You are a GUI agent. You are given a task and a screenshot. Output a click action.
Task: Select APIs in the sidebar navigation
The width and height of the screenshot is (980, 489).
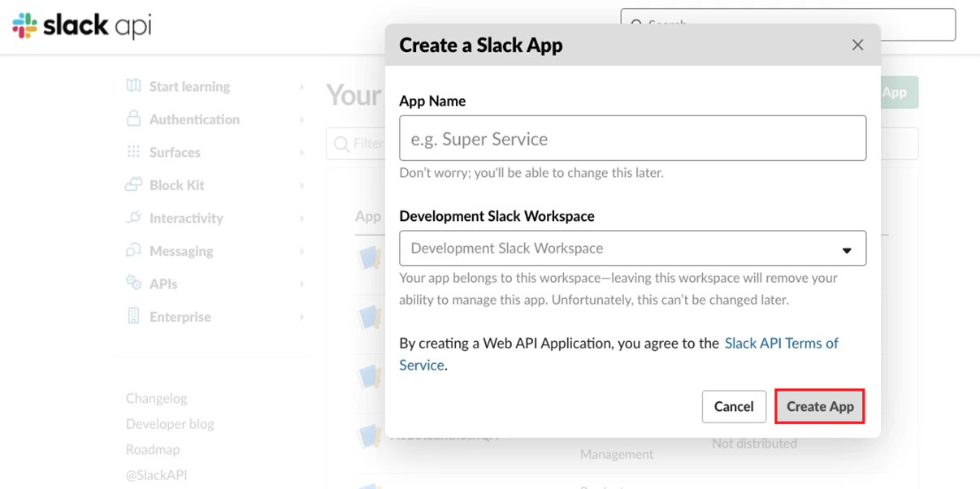point(164,283)
